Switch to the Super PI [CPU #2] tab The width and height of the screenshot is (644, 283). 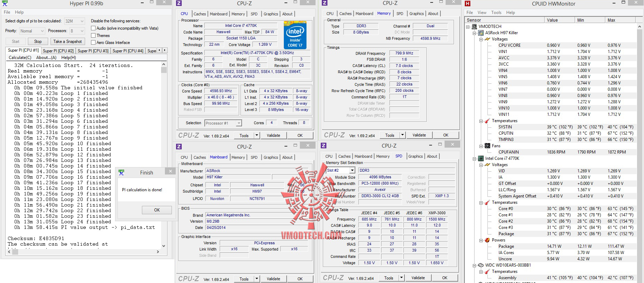coord(58,51)
